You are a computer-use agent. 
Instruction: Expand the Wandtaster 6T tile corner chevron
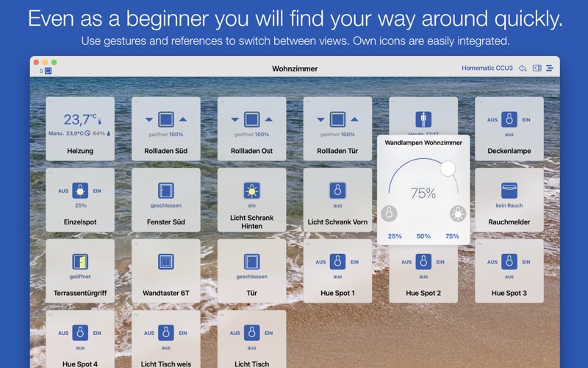tap(136, 244)
